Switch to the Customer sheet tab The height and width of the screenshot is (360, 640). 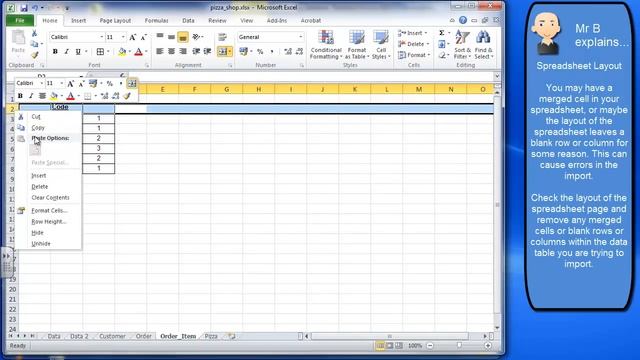click(112, 336)
